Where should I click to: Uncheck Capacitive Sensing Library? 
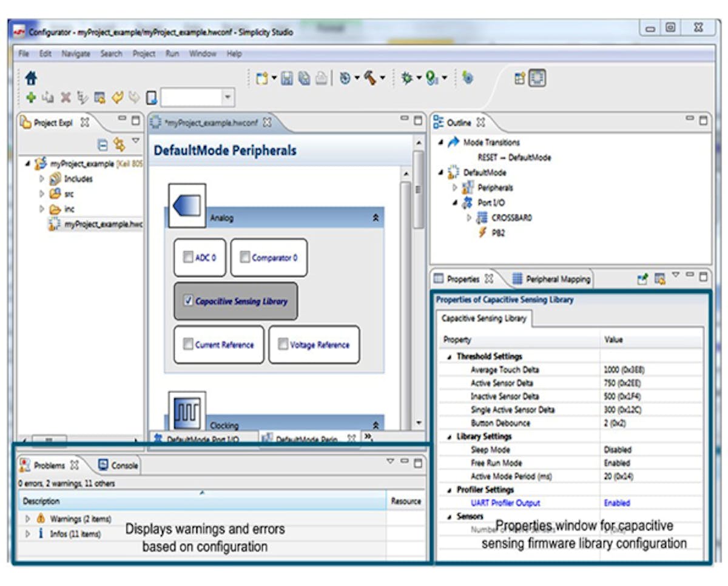tap(188, 301)
